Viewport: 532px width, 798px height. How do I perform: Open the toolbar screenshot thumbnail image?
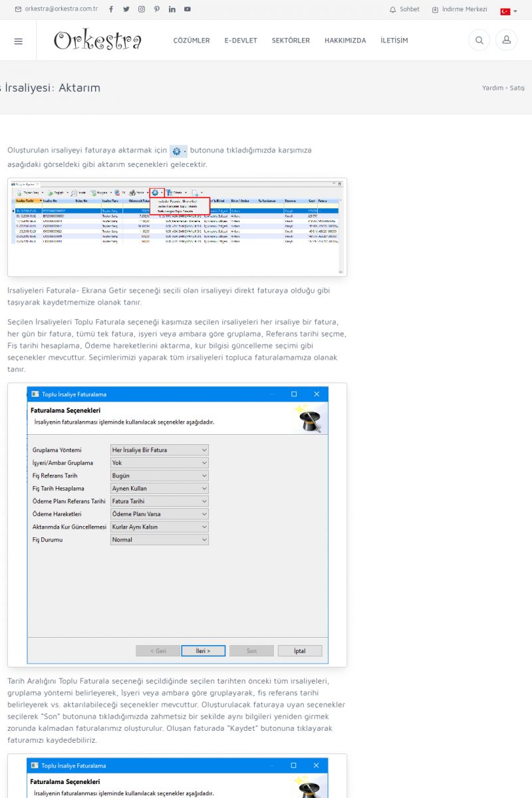pyautogui.click(x=177, y=227)
